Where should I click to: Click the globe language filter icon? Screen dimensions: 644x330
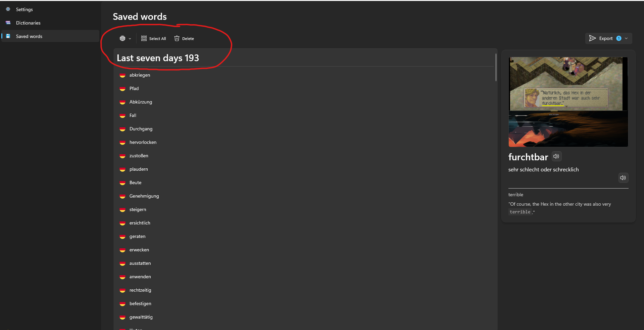point(122,39)
